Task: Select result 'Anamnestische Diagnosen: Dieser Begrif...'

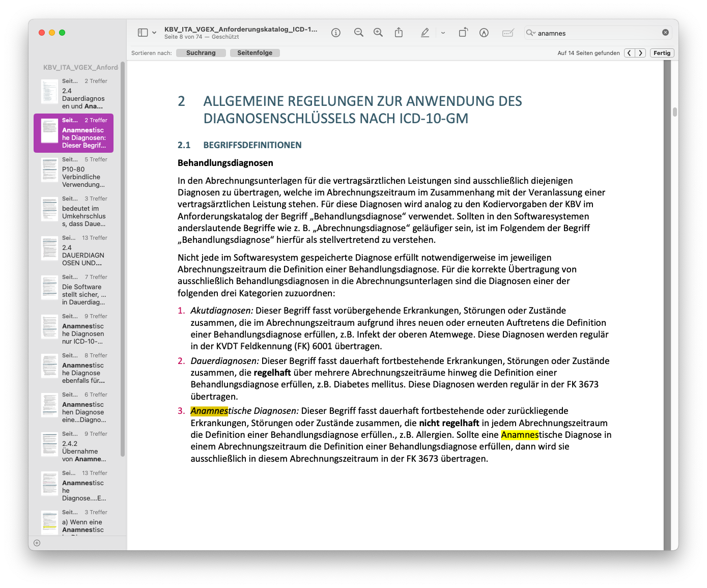Action: tap(73, 133)
